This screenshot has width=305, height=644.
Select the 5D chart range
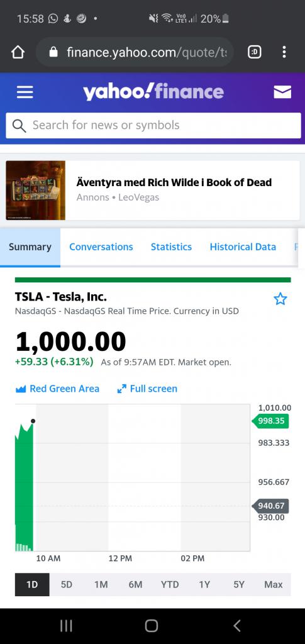coord(67,584)
